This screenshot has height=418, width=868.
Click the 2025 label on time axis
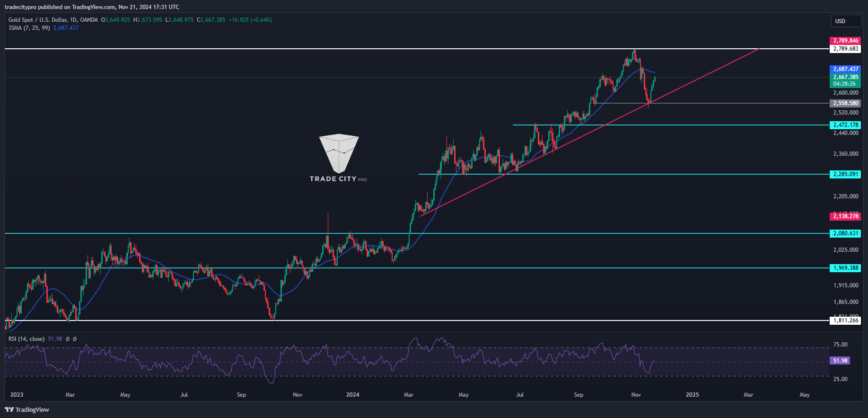[x=693, y=395]
